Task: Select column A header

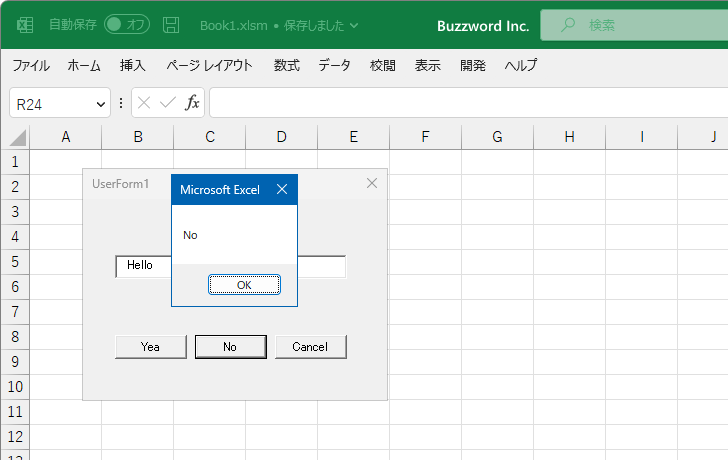Action: tap(65, 137)
